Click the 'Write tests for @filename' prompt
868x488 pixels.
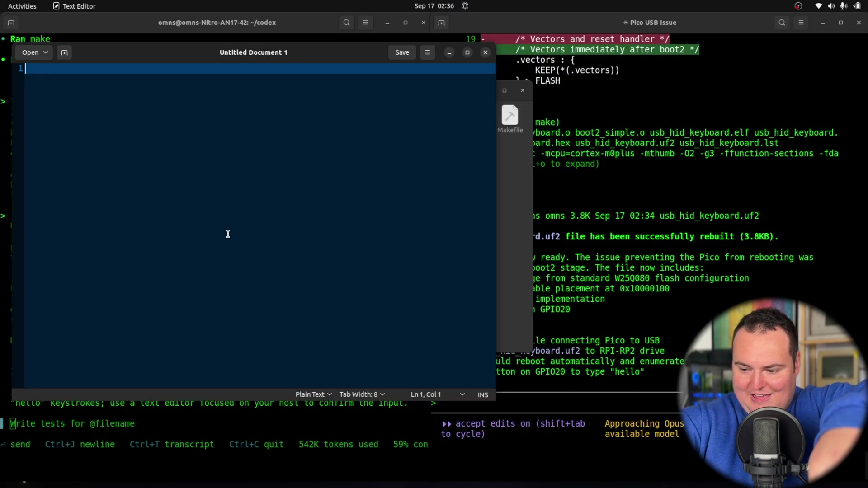point(72,424)
